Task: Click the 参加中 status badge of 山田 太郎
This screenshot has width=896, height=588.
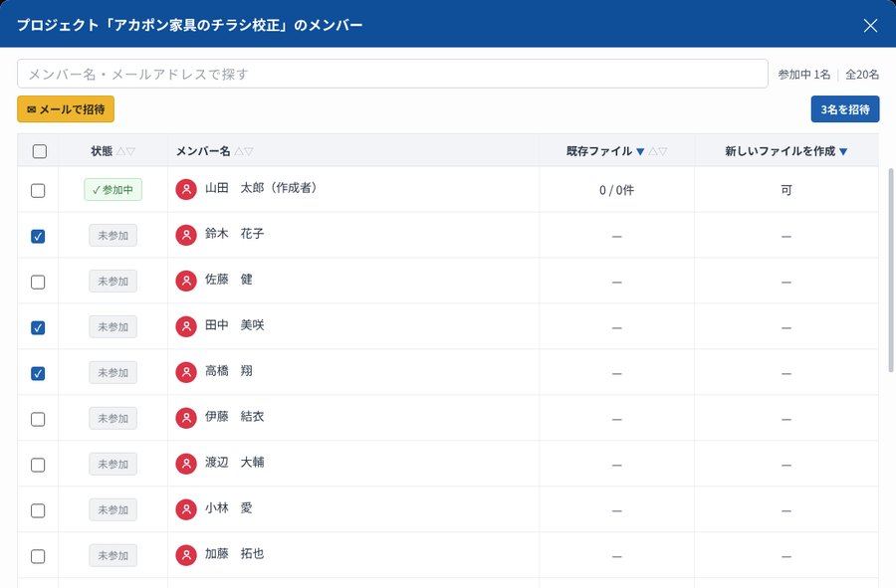Action: [x=113, y=189]
